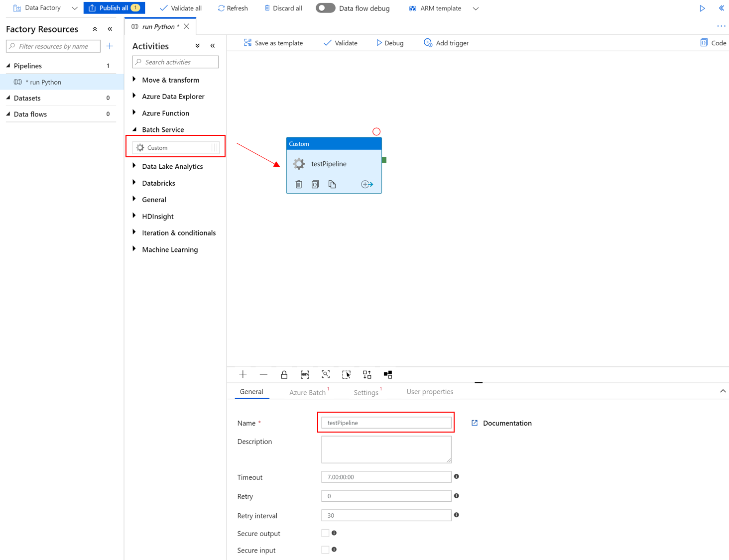Open the Documentation link
This screenshot has width=729, height=560.
click(x=506, y=423)
